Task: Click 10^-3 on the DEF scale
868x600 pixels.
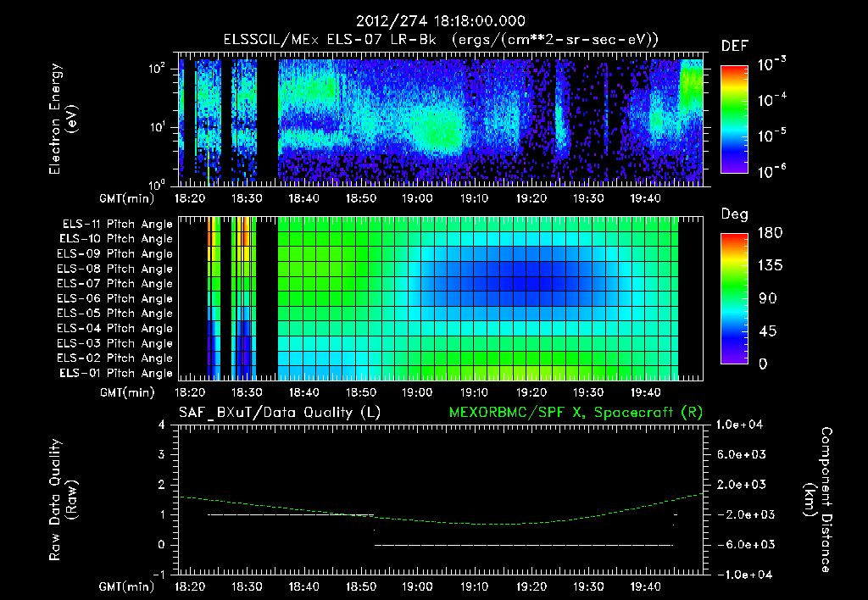Action: pyautogui.click(x=771, y=64)
